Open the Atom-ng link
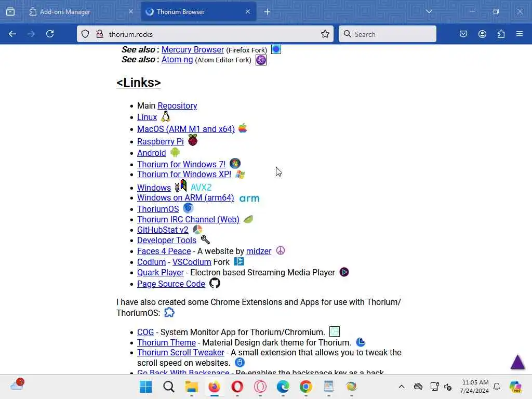Screen dimensions: 532x399 pyautogui.click(x=177, y=60)
